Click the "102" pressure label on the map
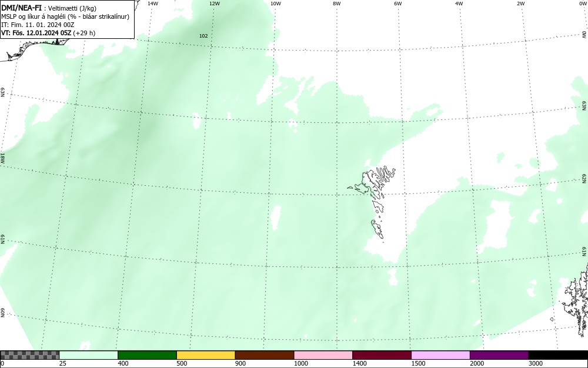 [x=203, y=36]
